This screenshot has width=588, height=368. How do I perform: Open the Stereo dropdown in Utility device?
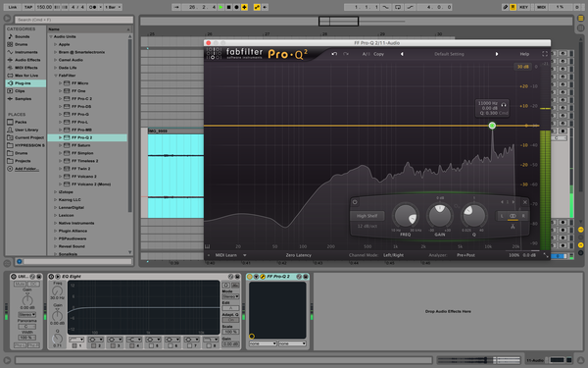[27, 315]
